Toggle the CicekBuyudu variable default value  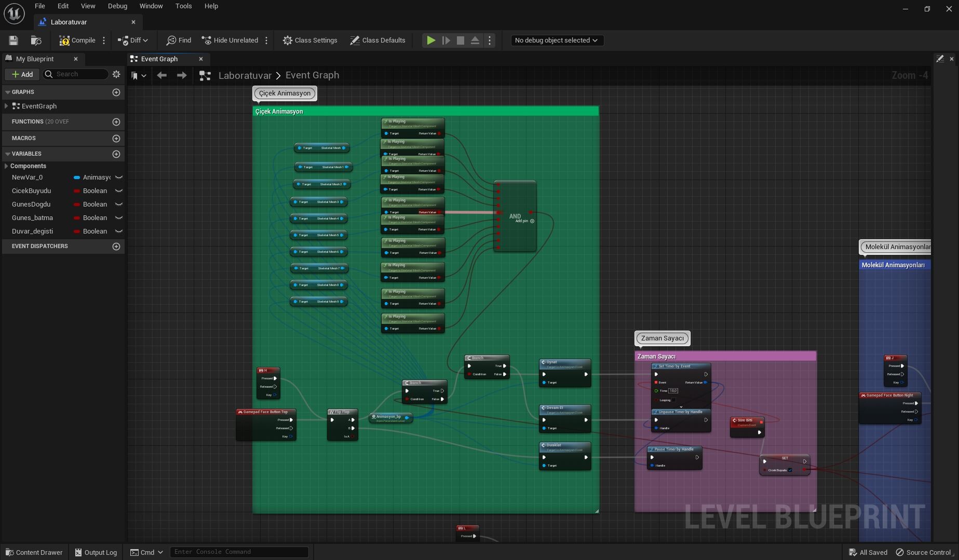click(118, 191)
